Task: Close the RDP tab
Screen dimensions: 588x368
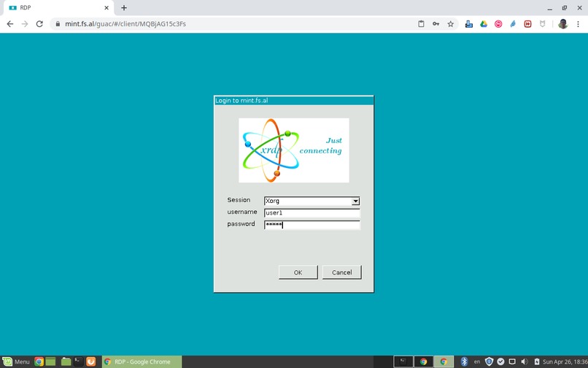Action: (x=107, y=7)
